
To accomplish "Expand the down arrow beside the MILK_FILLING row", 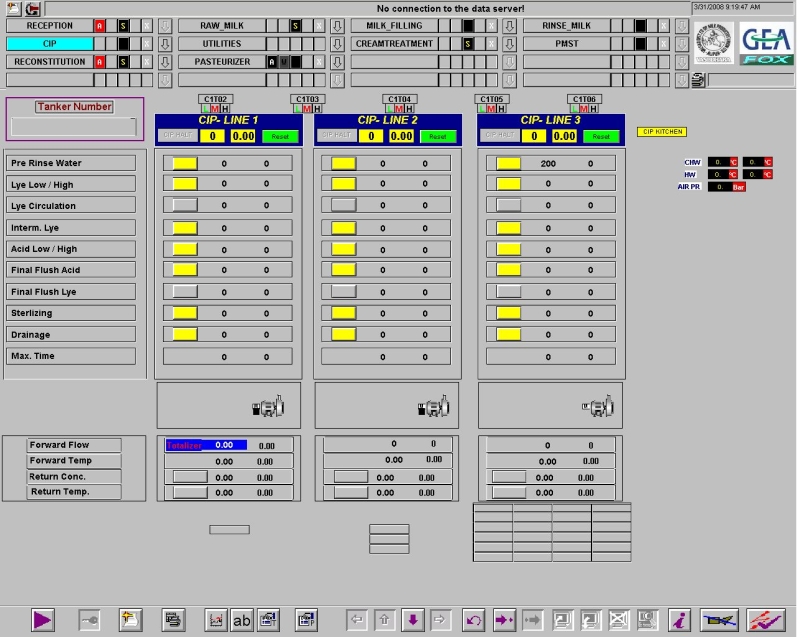I will tap(509, 26).
